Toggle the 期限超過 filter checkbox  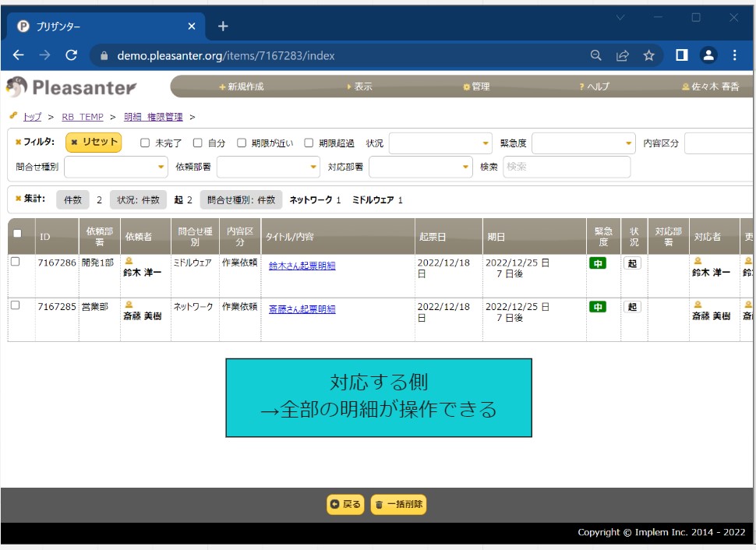coord(309,143)
